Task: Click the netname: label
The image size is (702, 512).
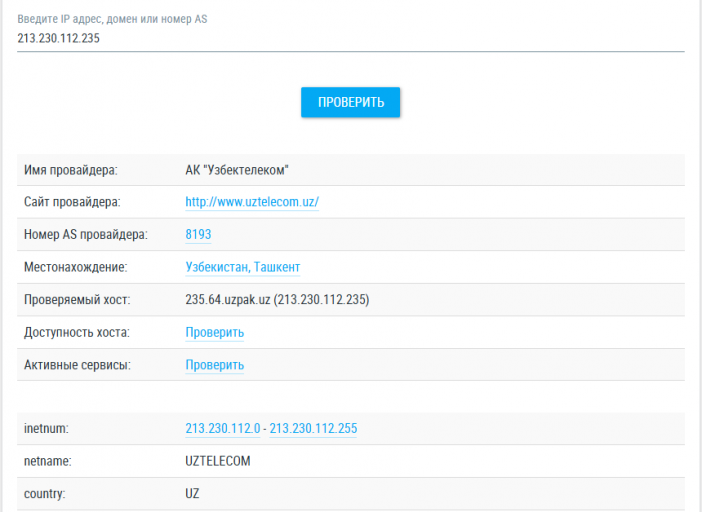Action: [x=47, y=461]
